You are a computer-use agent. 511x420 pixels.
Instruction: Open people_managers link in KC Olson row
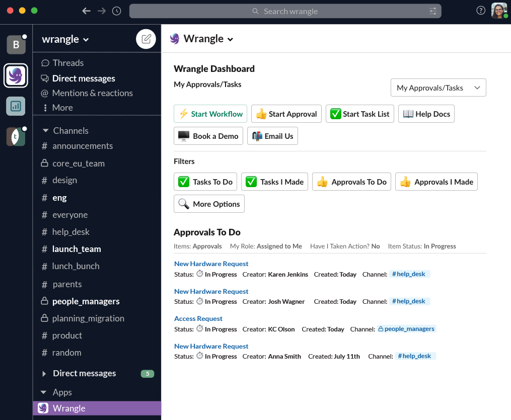pyautogui.click(x=406, y=329)
